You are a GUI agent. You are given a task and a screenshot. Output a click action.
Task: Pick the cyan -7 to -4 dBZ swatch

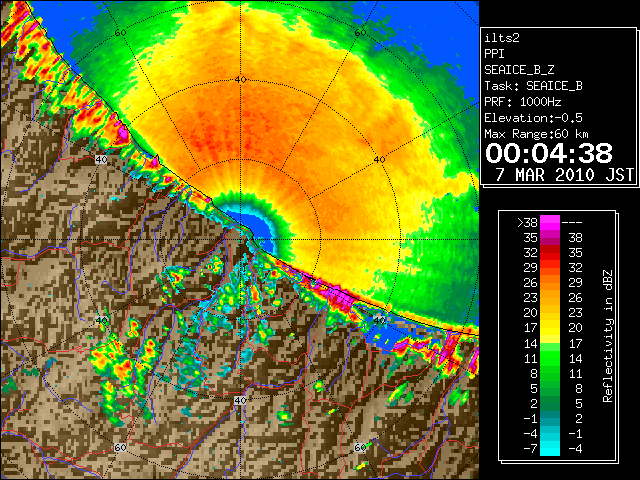pos(550,448)
